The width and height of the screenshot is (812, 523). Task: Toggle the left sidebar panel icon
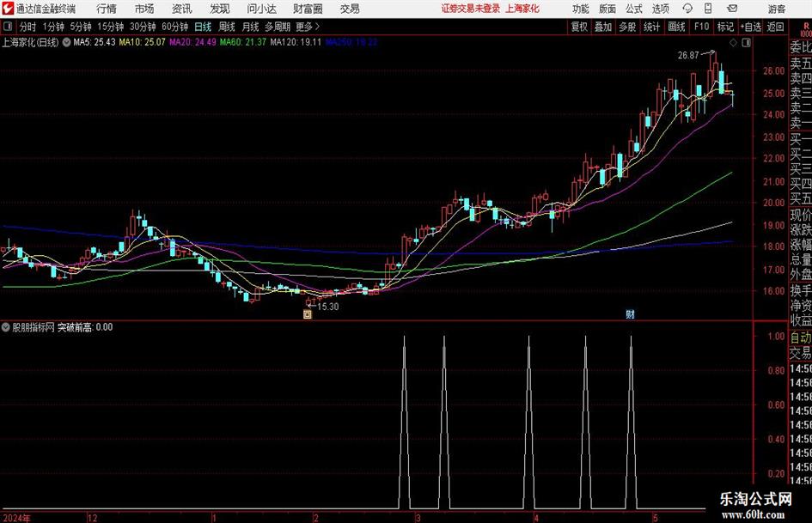(8, 27)
